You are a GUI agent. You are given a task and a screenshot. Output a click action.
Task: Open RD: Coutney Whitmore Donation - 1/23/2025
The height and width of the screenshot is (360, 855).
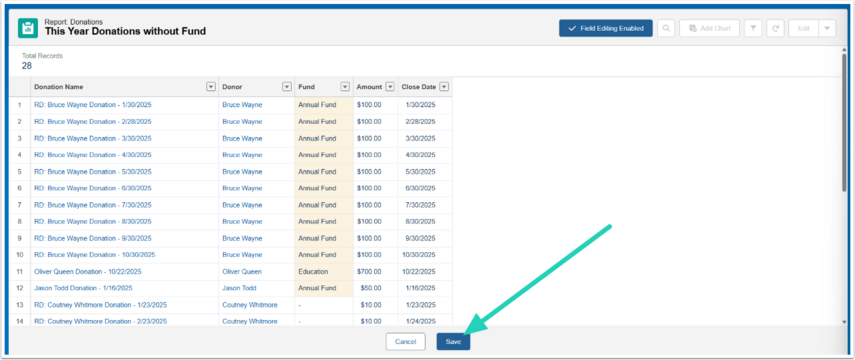pos(100,305)
